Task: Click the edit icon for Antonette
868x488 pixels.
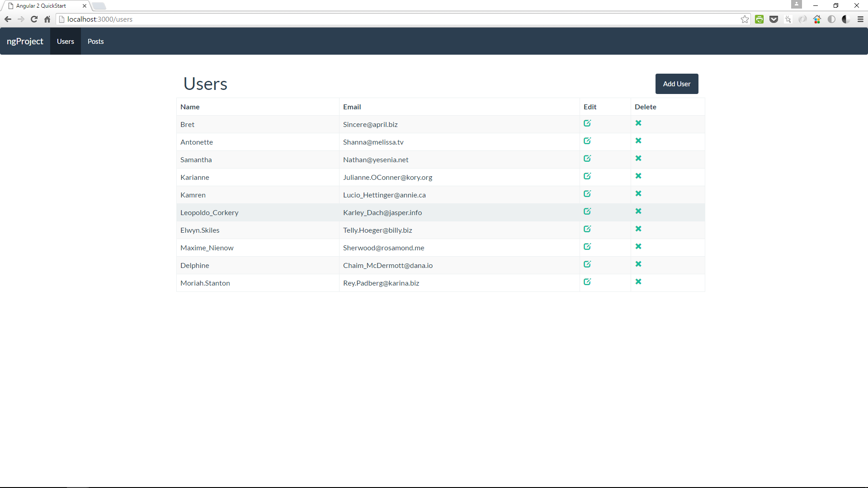Action: 587,141
